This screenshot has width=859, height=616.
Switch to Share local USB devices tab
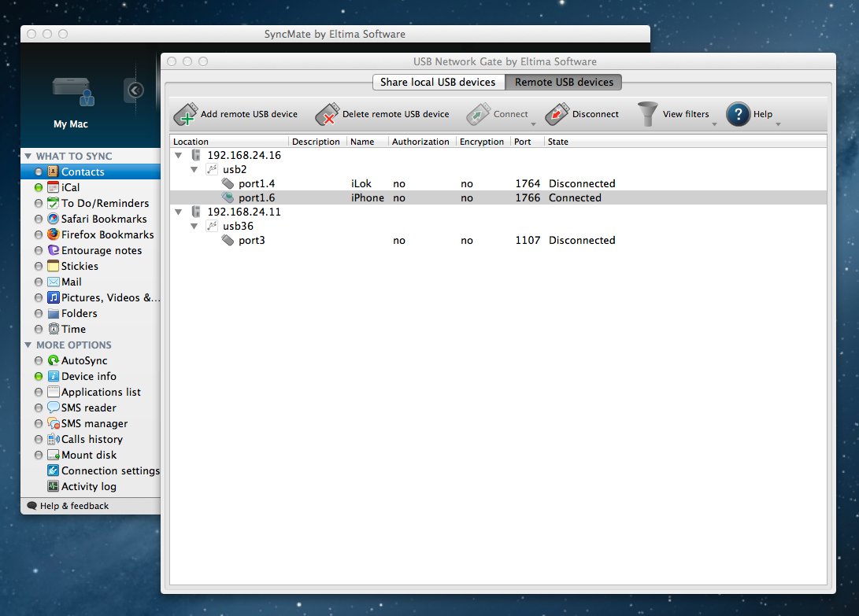[x=439, y=82]
